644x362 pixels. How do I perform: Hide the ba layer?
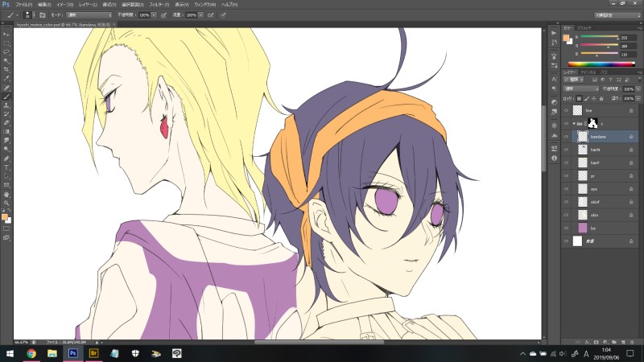click(x=566, y=228)
